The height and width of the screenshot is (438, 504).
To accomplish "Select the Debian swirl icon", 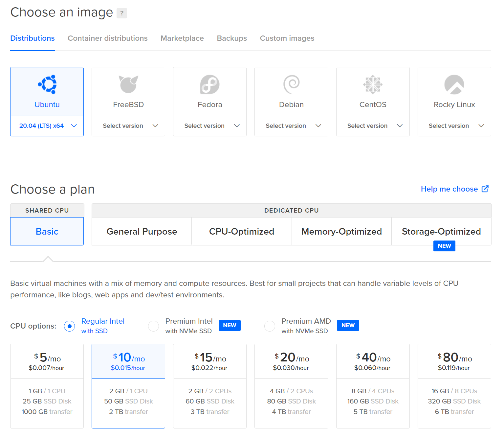I will [292, 84].
